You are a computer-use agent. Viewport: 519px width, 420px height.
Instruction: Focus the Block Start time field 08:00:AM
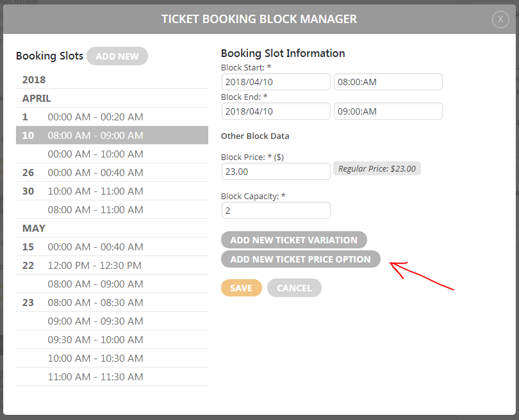coord(388,82)
